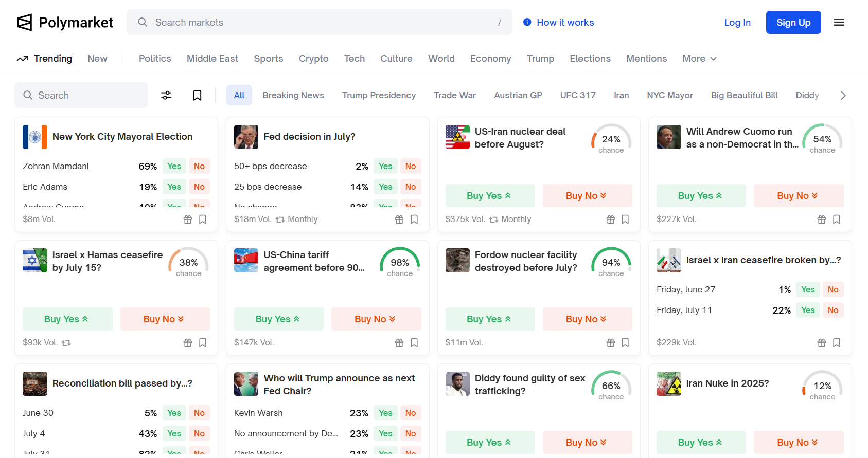Click gift icon on Israel x Hamas ceasefire card
This screenshot has height=458, width=868.
click(188, 343)
